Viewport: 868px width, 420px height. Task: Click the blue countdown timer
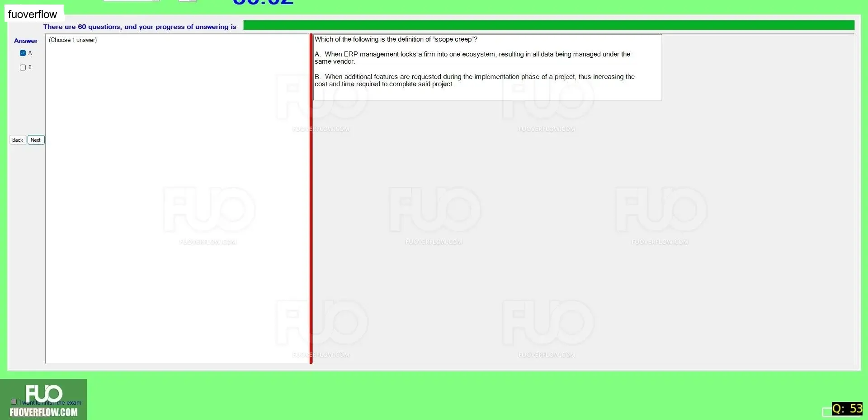[263, 3]
